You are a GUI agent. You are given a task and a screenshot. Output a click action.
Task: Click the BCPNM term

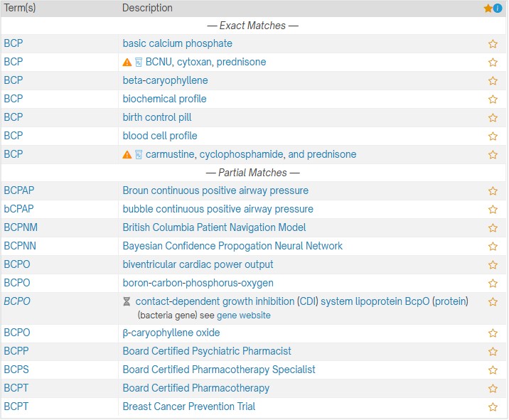(x=21, y=227)
